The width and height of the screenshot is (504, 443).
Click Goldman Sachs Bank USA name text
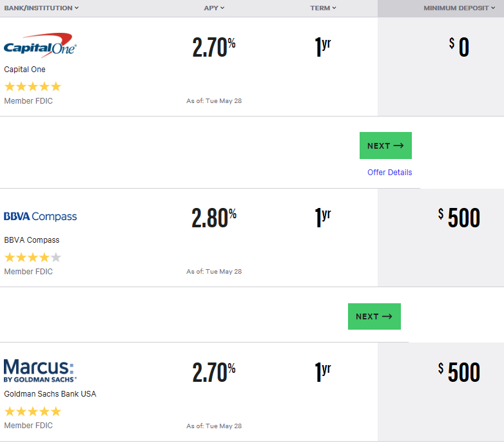[x=50, y=394]
